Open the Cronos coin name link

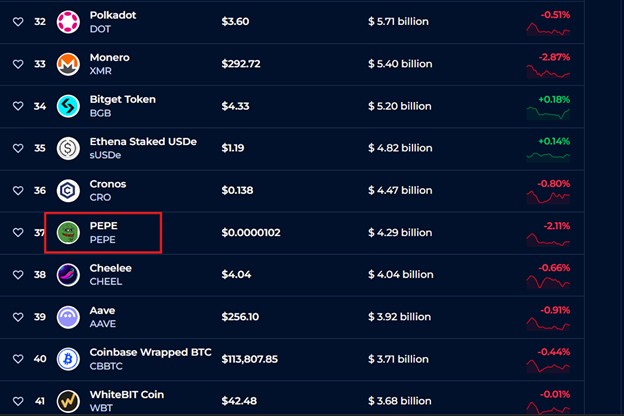point(109,184)
